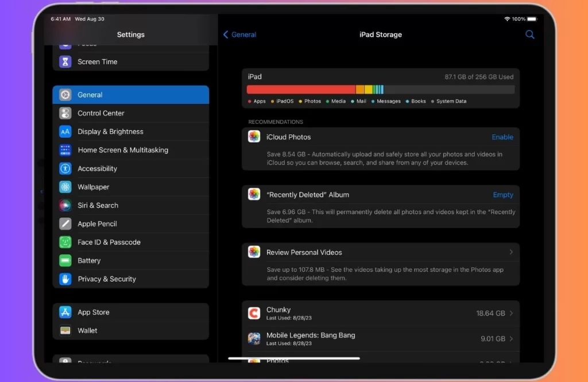
Task: Open search with the magnifier icon
Action: point(529,34)
